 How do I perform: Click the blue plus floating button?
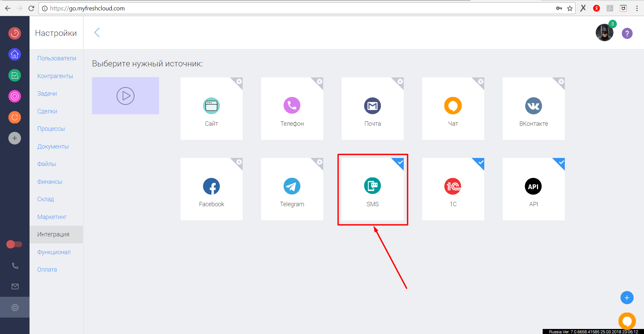click(627, 297)
